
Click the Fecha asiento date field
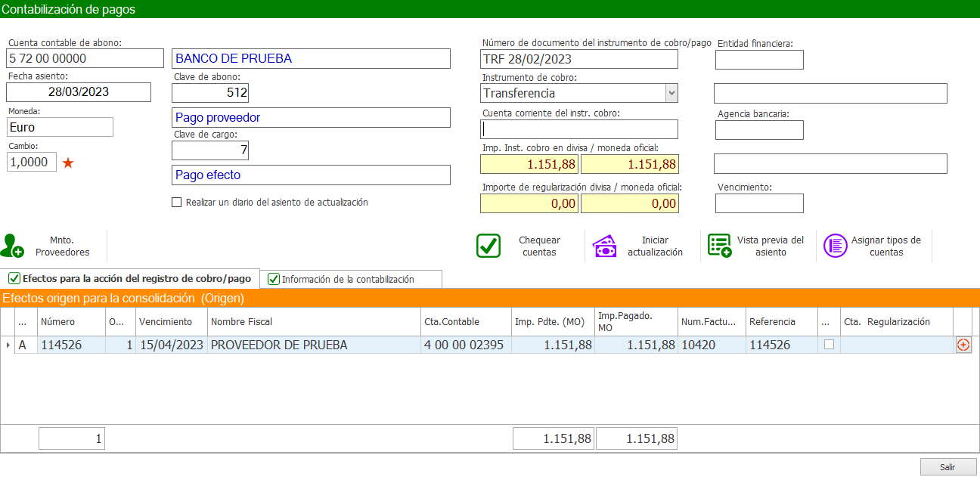point(79,92)
